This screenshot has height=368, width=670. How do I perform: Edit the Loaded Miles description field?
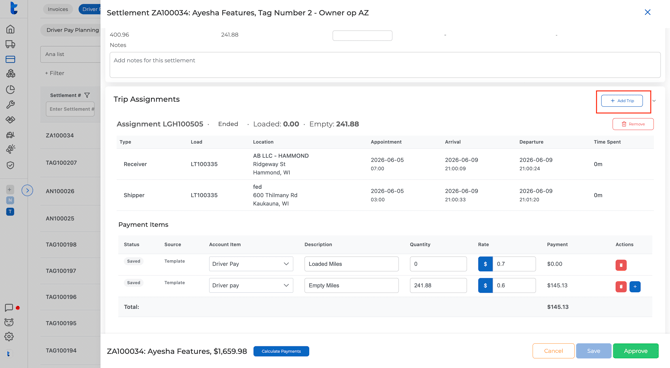[x=351, y=264]
